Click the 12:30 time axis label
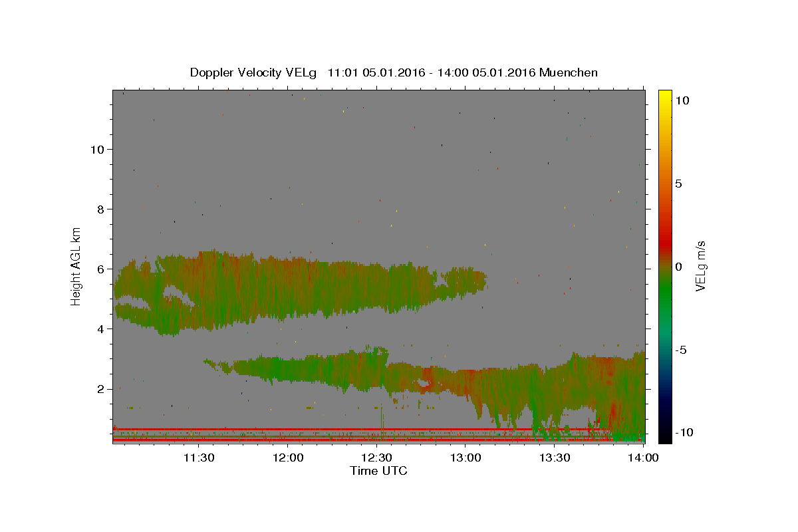 point(376,458)
